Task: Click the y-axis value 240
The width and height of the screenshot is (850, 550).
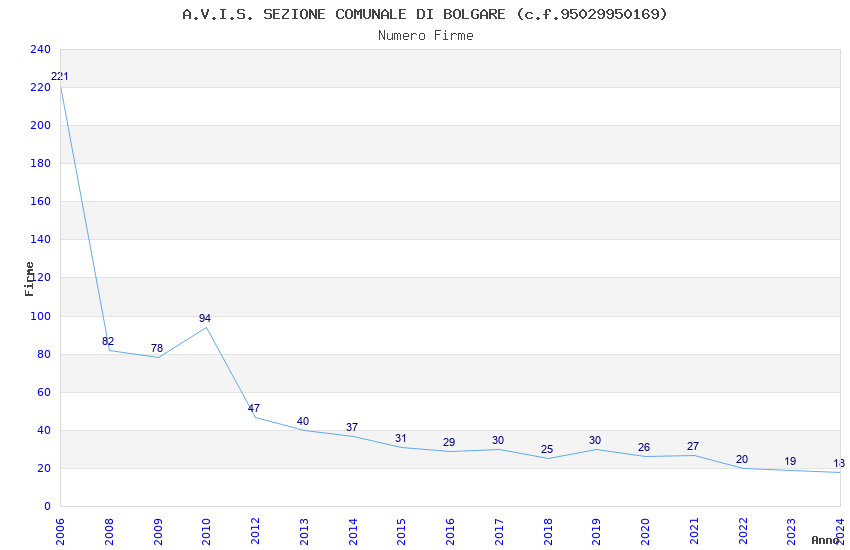Action: point(40,49)
